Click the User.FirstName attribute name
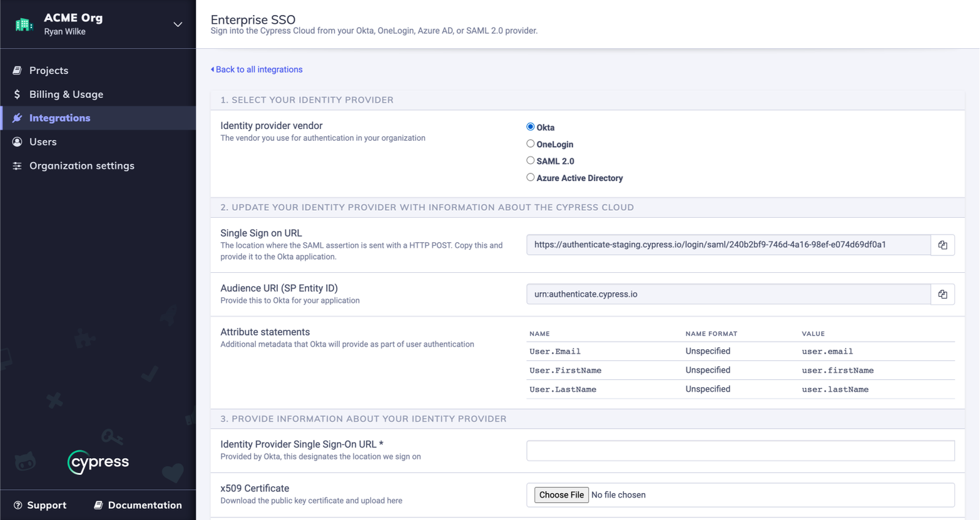 [x=566, y=370]
